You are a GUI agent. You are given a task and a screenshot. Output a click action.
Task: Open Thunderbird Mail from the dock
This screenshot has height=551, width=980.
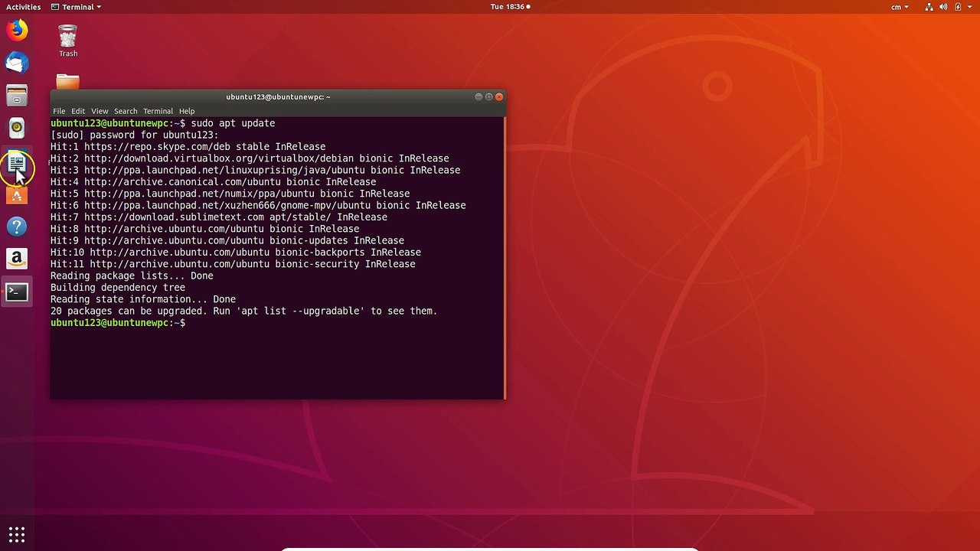(x=17, y=63)
